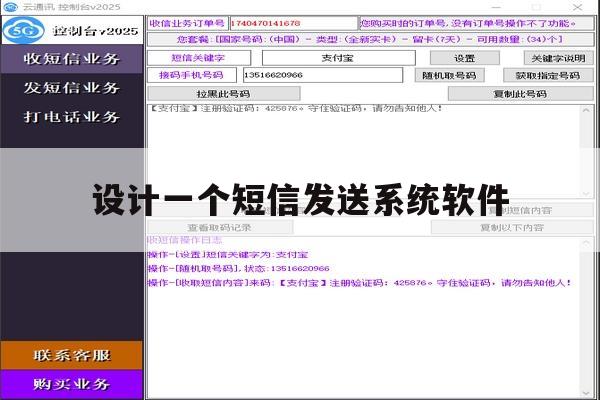Image resolution: width=600 pixels, height=400 pixels.
Task: Focus the 收信业务订单号 input field
Action: (x=293, y=23)
